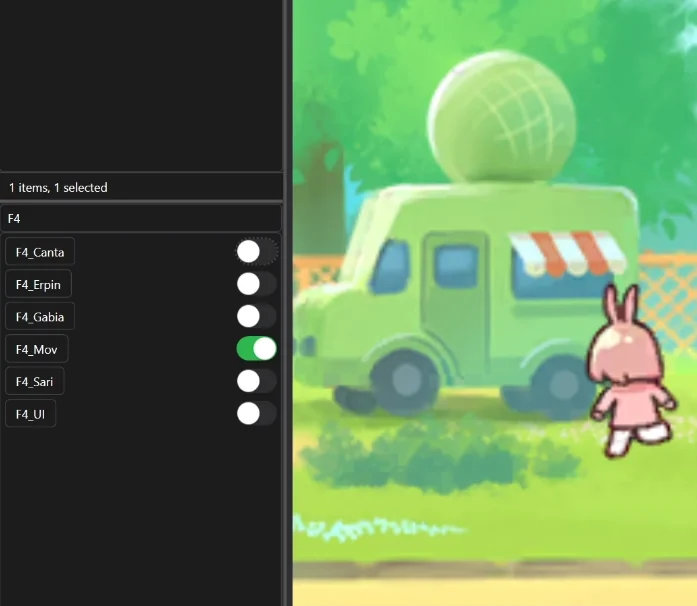Click the '1 items, 1 selected' status text
697x606 pixels.
pyautogui.click(x=58, y=188)
